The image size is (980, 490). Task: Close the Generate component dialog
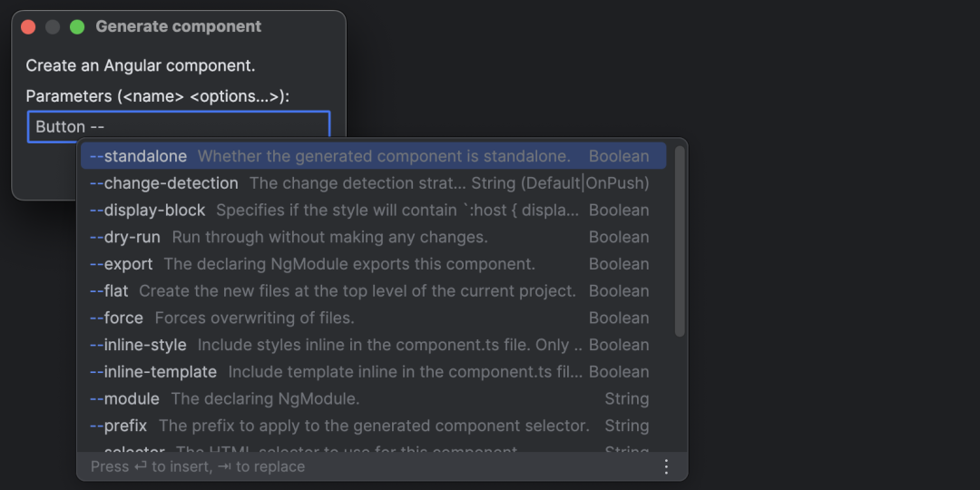28,27
